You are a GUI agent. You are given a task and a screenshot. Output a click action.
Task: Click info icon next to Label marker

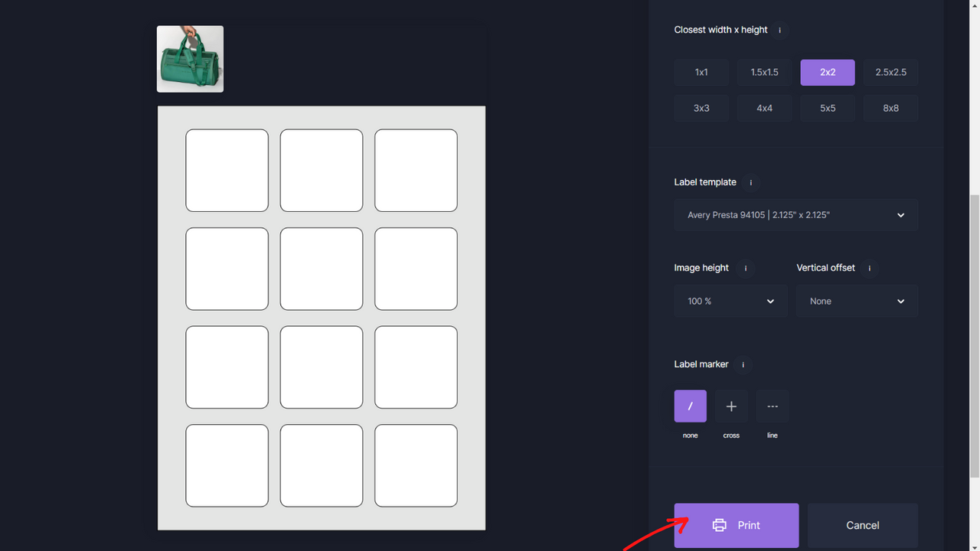coord(743,364)
